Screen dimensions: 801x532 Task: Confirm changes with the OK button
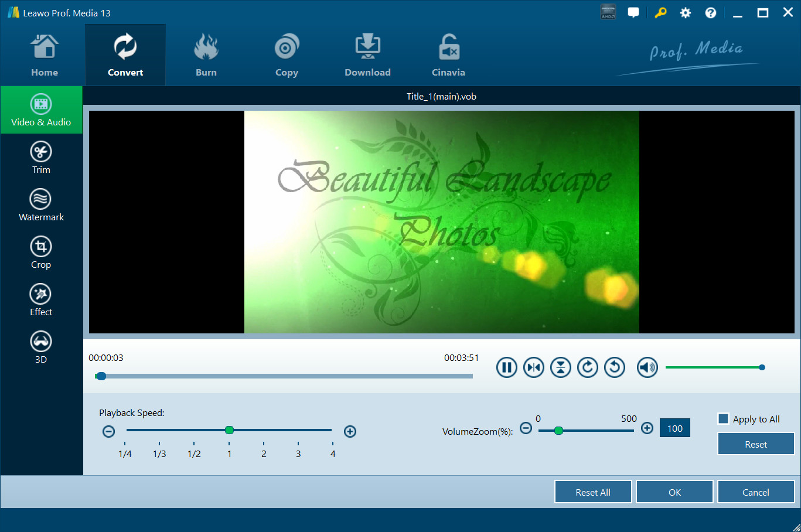coord(674,492)
